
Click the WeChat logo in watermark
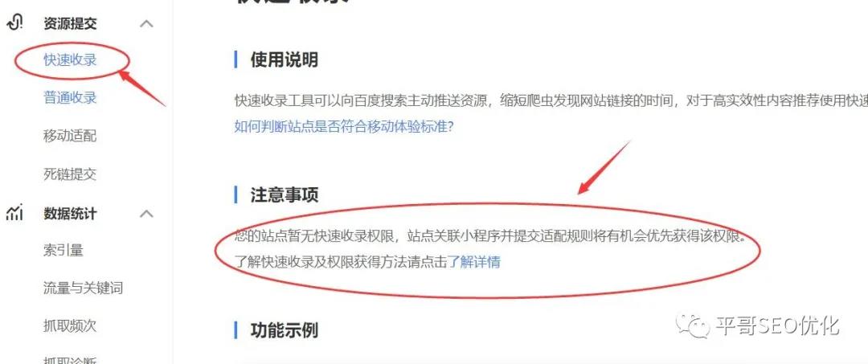point(692,325)
